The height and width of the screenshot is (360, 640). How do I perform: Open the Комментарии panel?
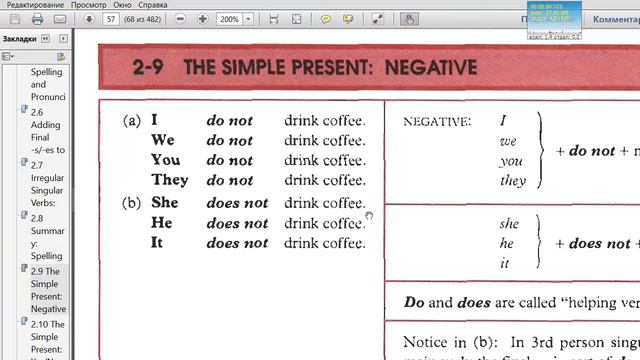coord(616,19)
